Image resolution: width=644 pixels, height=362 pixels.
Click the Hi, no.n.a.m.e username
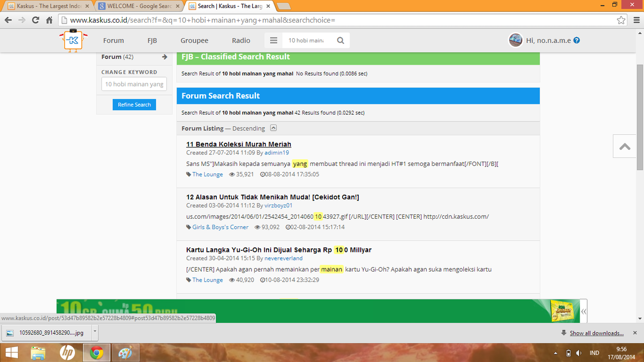point(548,41)
